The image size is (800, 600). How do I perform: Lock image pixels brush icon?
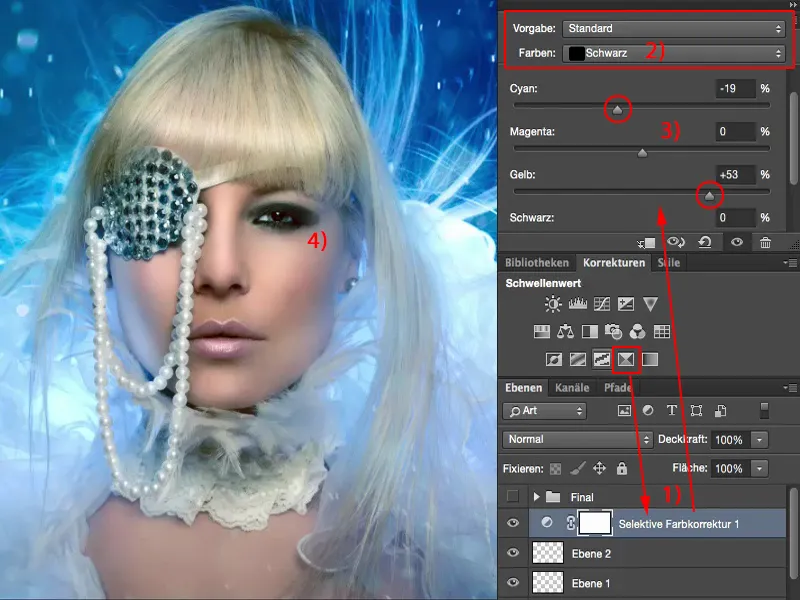[x=578, y=468]
